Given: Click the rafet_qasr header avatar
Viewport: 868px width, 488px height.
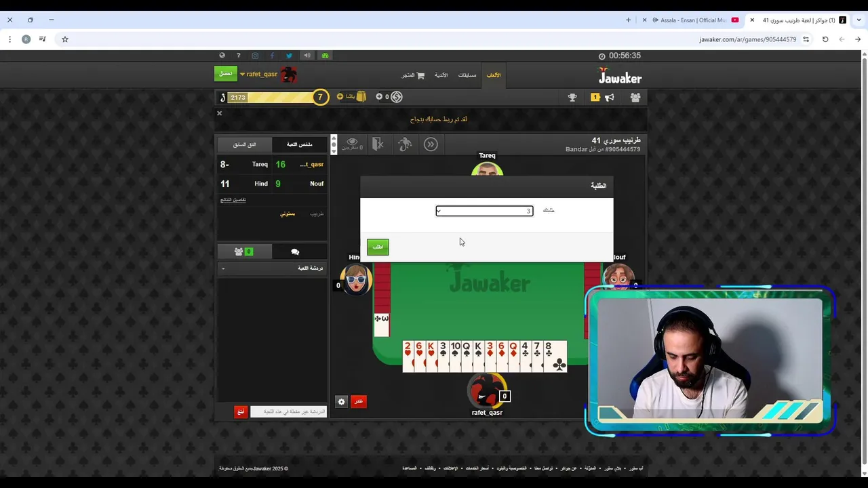Looking at the screenshot, I should pos(289,75).
